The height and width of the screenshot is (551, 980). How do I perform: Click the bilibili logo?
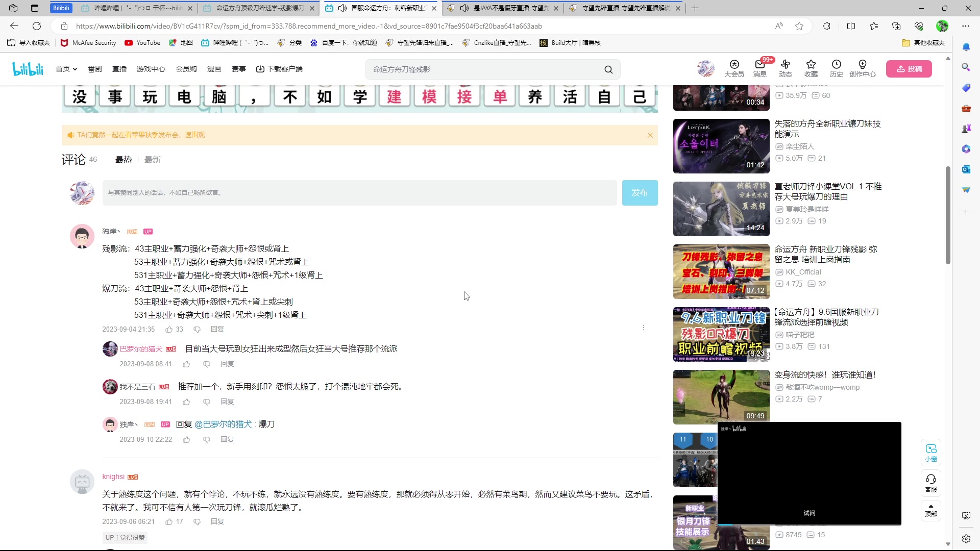coord(28,69)
